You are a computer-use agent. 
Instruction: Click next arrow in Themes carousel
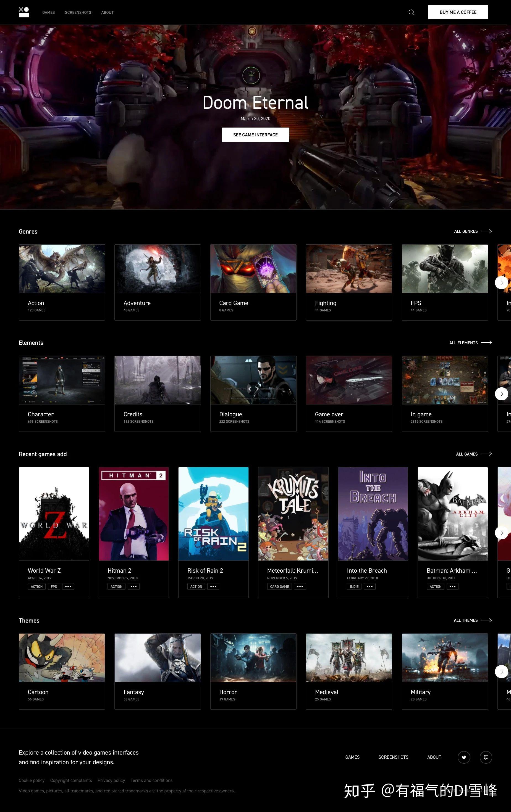point(502,671)
